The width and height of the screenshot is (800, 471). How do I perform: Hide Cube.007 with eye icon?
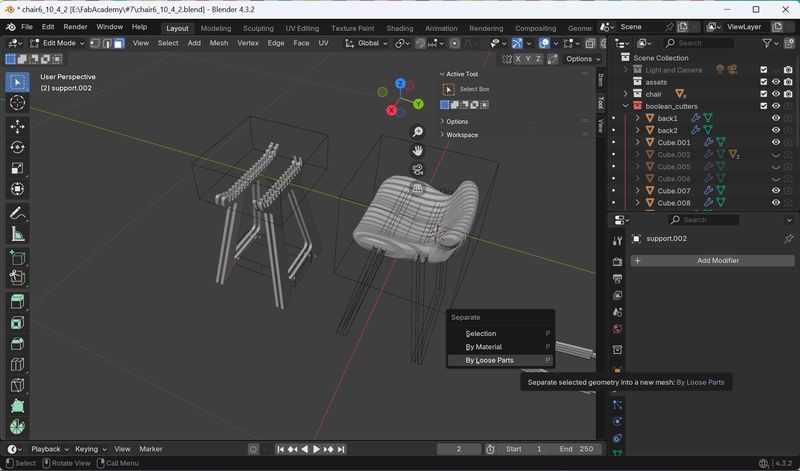(776, 190)
